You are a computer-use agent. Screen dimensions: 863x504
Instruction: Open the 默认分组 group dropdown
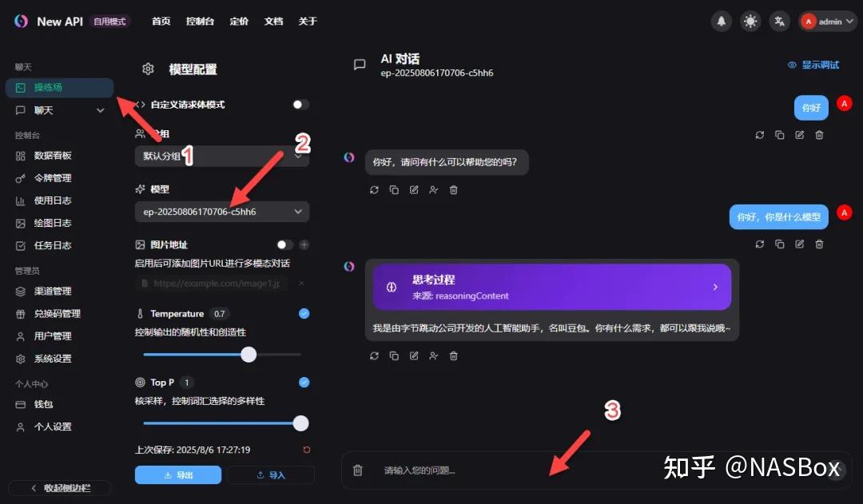click(x=222, y=157)
